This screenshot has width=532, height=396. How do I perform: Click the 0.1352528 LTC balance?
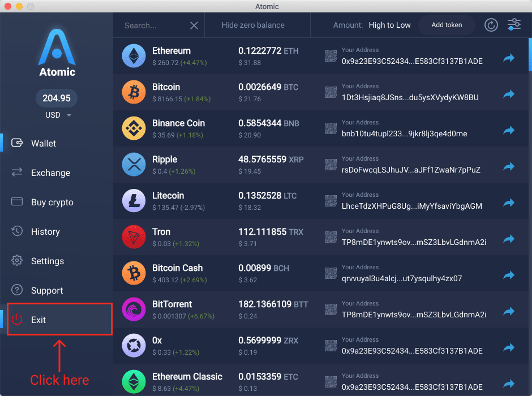click(267, 196)
